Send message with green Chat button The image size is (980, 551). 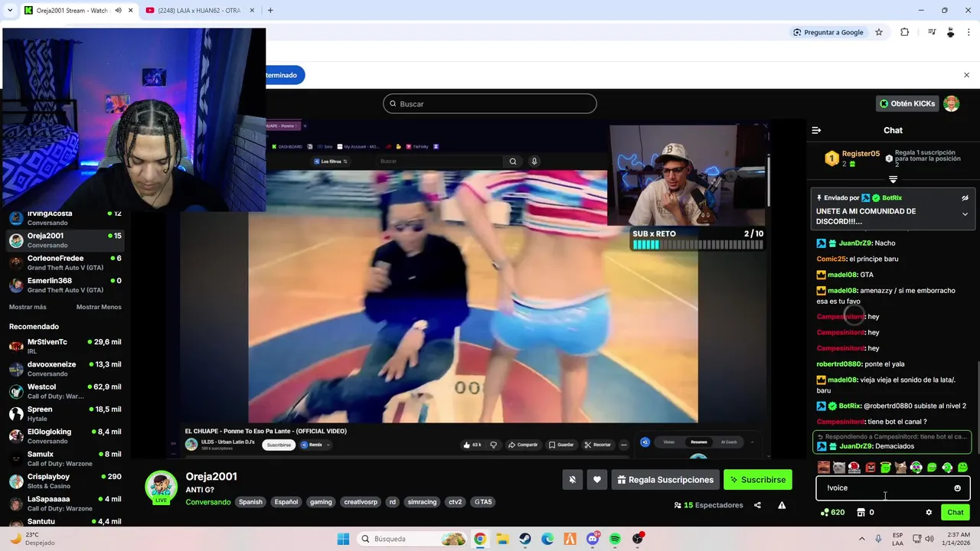click(x=955, y=512)
